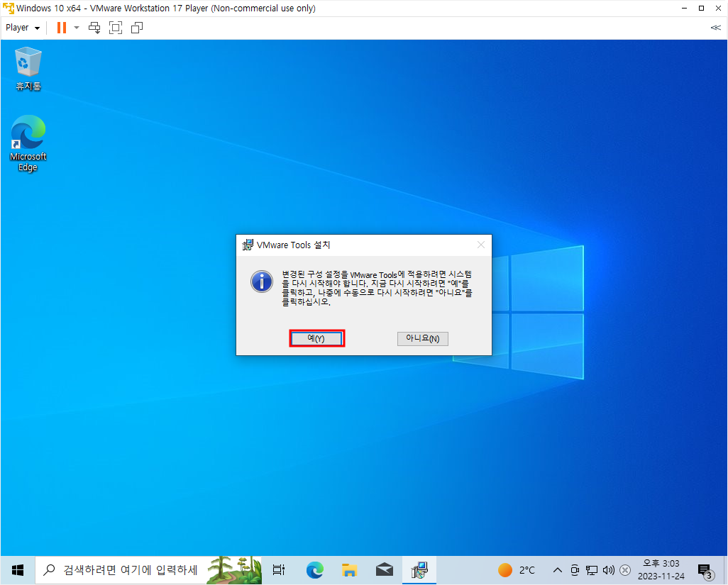This screenshot has width=728, height=585.
Task: Send Ctrl+Alt+Del to the VM
Action: pyautogui.click(x=94, y=28)
